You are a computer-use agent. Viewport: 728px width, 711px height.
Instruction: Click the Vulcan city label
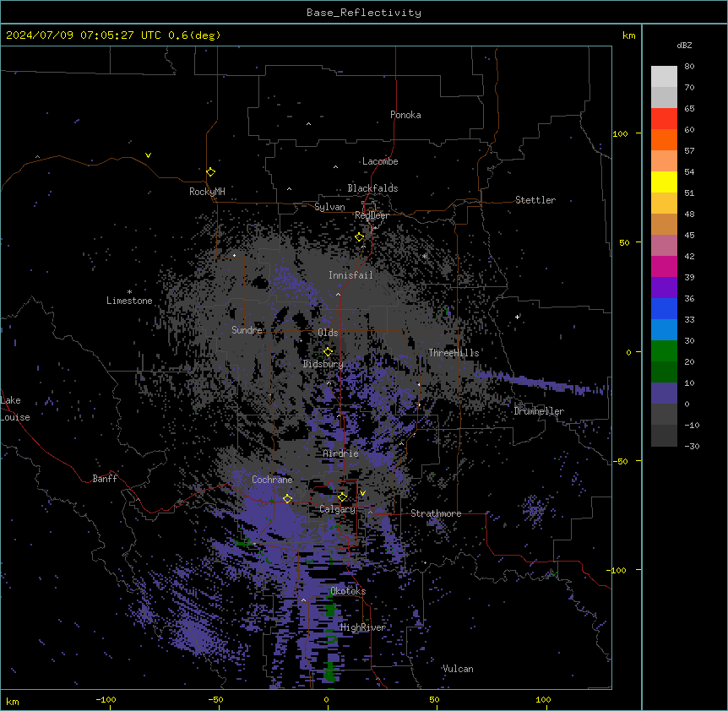click(458, 669)
